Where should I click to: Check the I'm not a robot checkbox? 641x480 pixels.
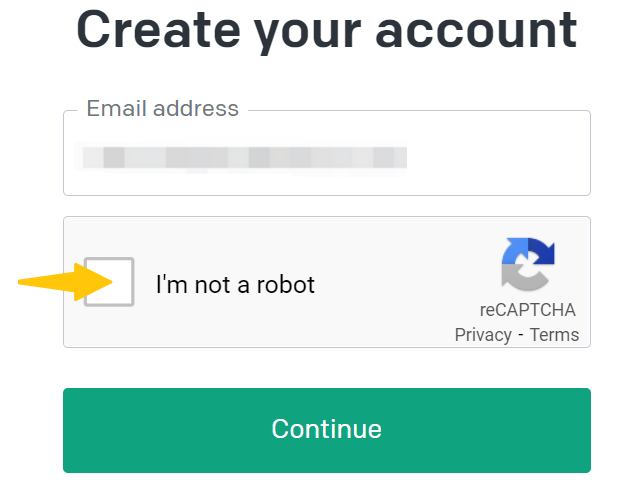[109, 282]
